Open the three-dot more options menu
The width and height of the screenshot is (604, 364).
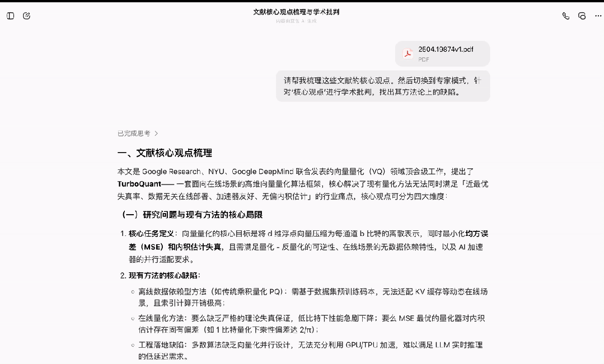pos(598,16)
